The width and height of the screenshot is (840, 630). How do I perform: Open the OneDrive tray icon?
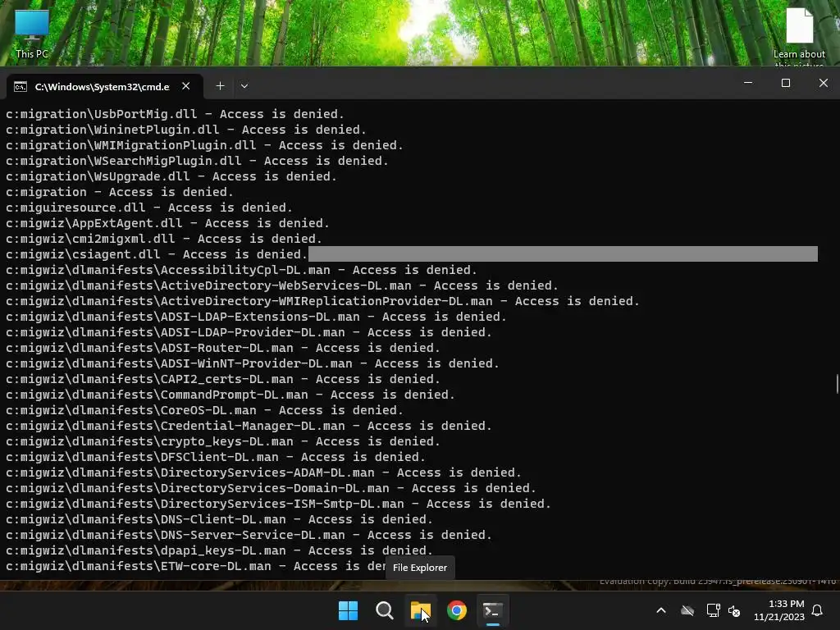687,610
